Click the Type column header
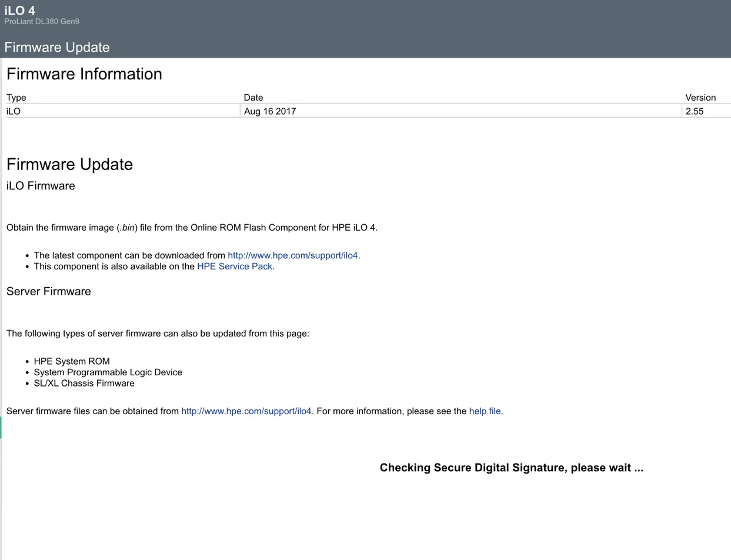The image size is (731, 560). click(x=16, y=98)
